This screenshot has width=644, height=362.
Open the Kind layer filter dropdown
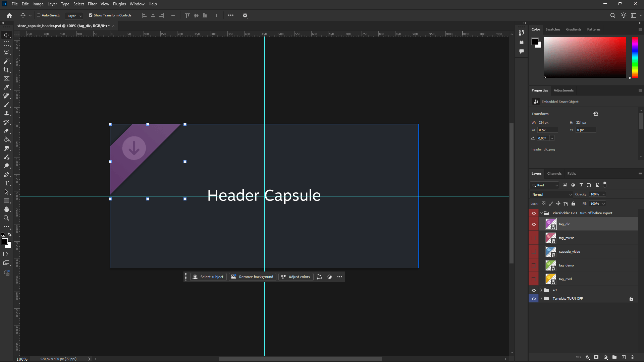(545, 185)
